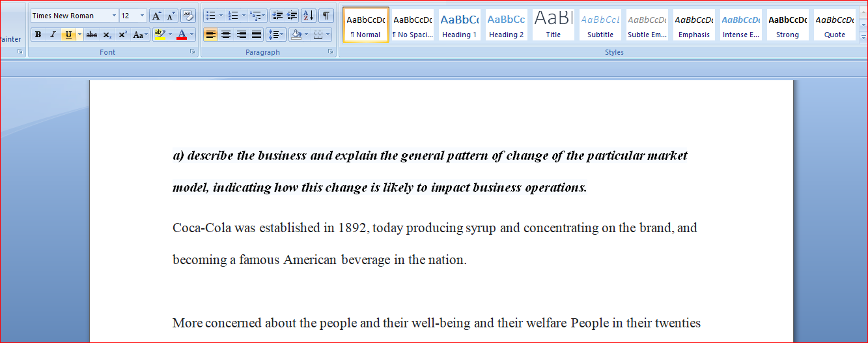Apply the Heading 1 style
This screenshot has height=343, width=868.
point(460,25)
